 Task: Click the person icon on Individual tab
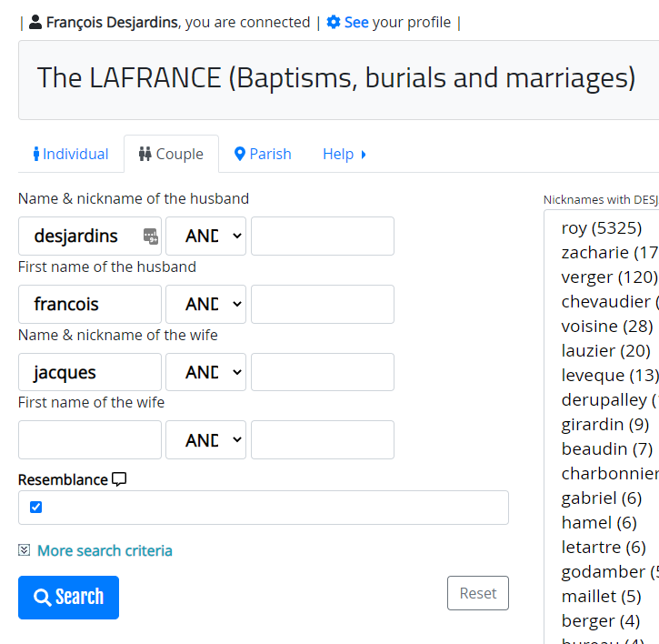[x=36, y=154]
